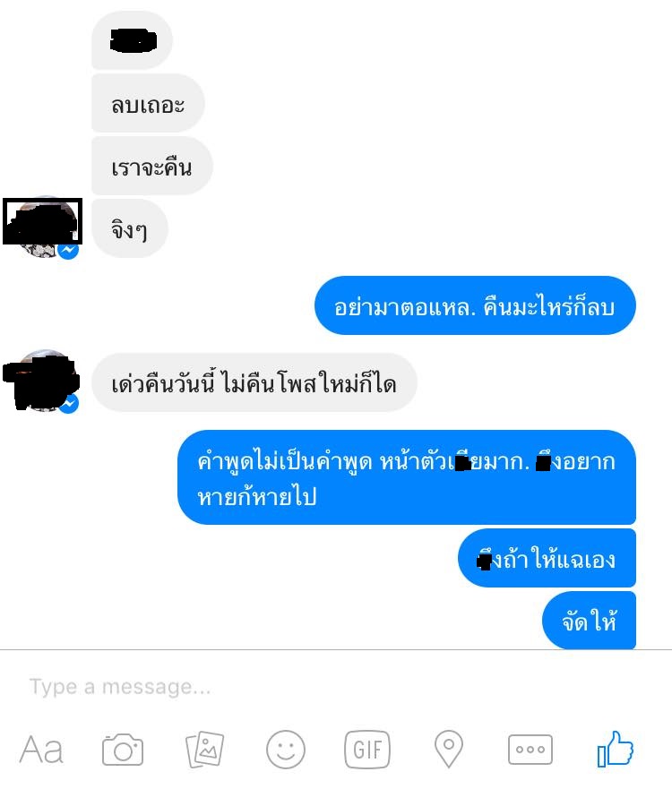
Task: Tap the Aa text formatting icon
Action: click(x=41, y=750)
